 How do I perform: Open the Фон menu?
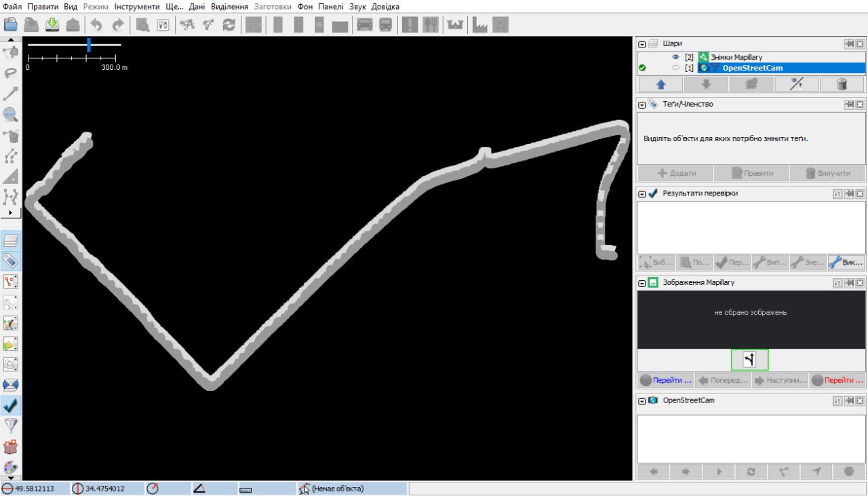coord(304,6)
